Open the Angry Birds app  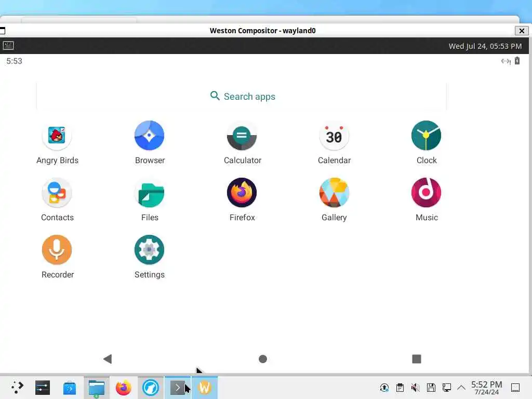click(57, 136)
